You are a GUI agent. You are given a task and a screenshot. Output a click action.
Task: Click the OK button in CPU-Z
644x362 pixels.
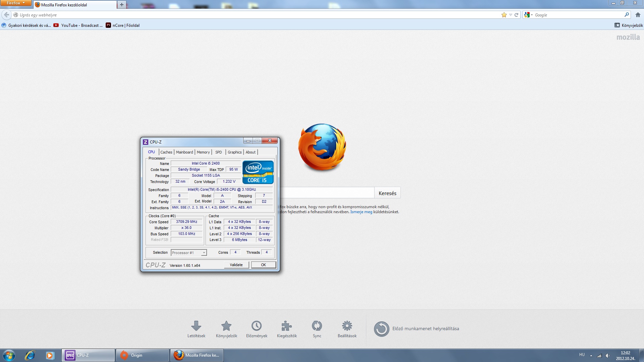point(264,265)
